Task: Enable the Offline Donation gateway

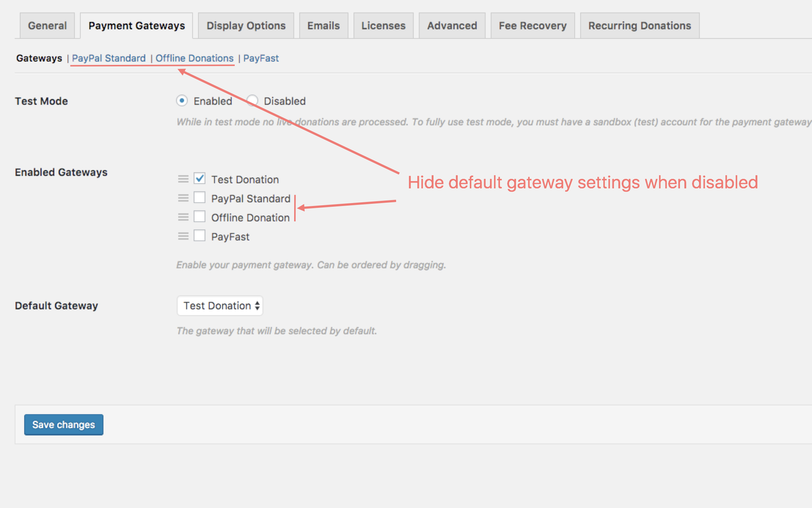Action: click(x=200, y=217)
